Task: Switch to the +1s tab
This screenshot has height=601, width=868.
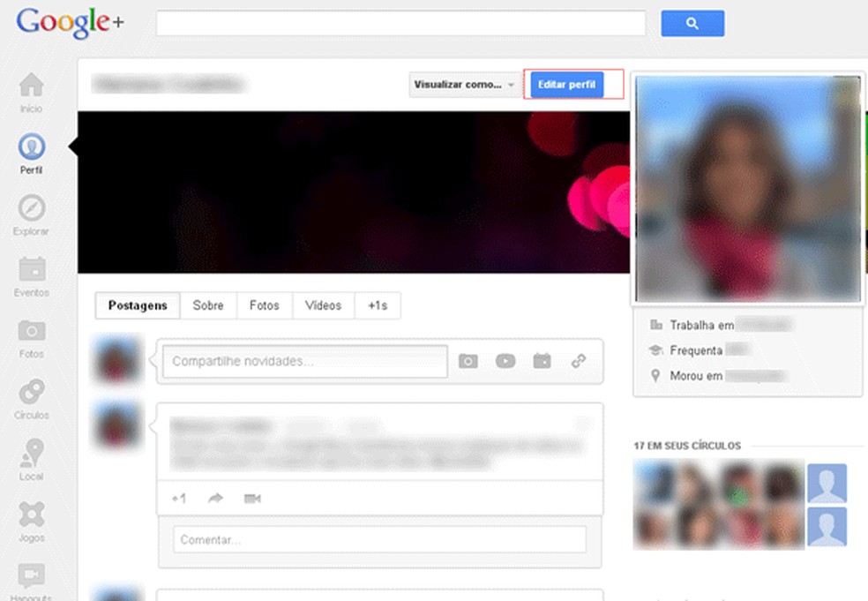Action: (378, 305)
